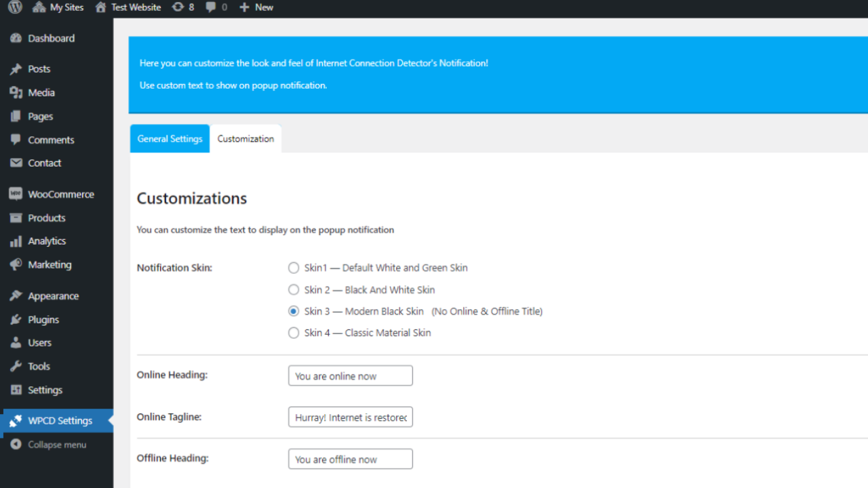The image size is (868, 488).
Task: Click the Collapse menu arrow icon
Action: 16,445
